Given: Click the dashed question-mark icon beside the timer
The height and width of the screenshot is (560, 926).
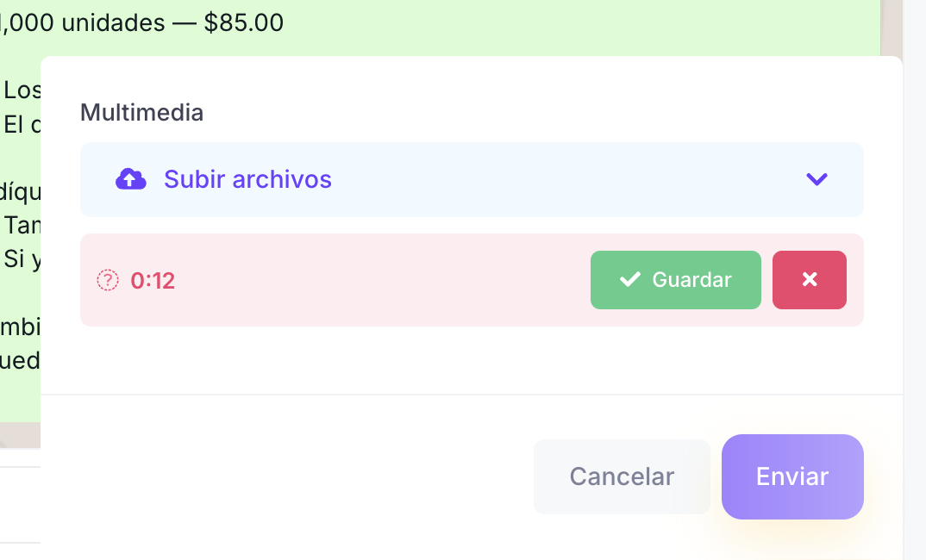Looking at the screenshot, I should point(106,280).
